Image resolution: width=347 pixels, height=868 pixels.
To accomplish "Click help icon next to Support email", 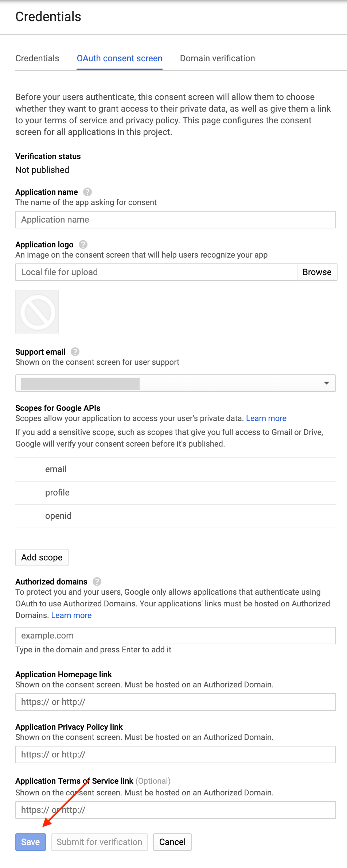I will [75, 352].
